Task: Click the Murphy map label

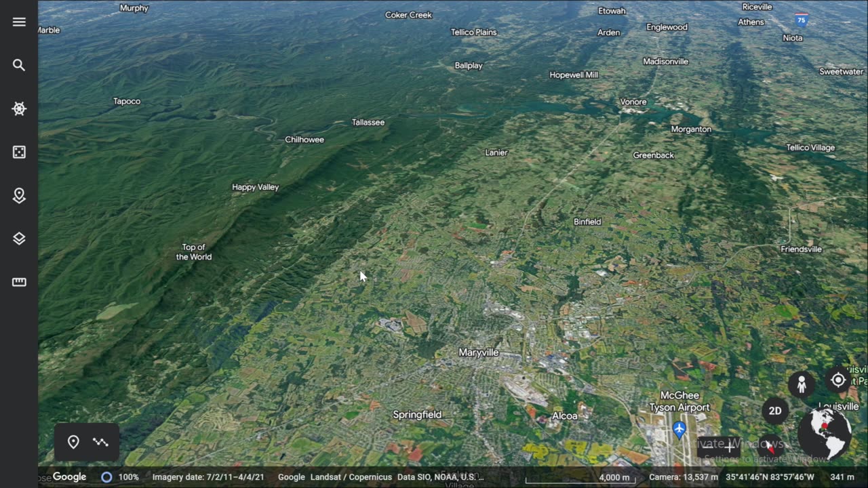Action: (x=134, y=8)
